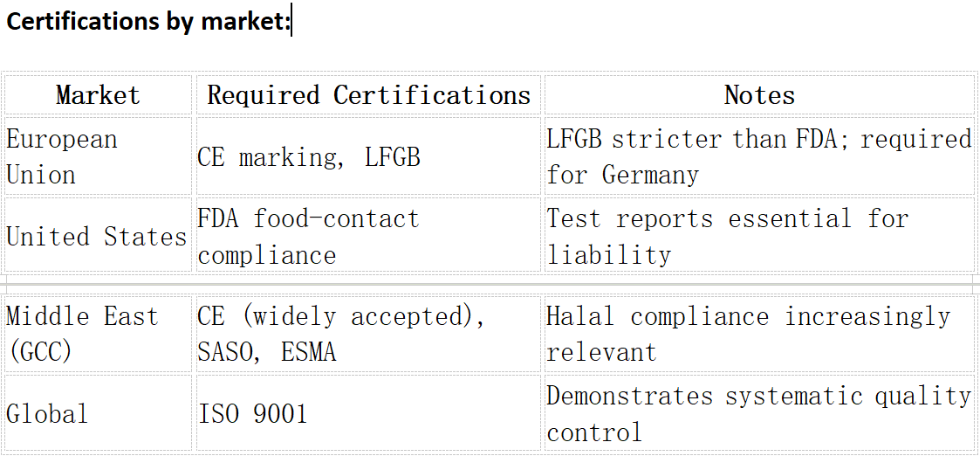Place cursor in 'CE marking, LFGB' cell
Viewport: 980px width, 456px height.
pos(369,156)
